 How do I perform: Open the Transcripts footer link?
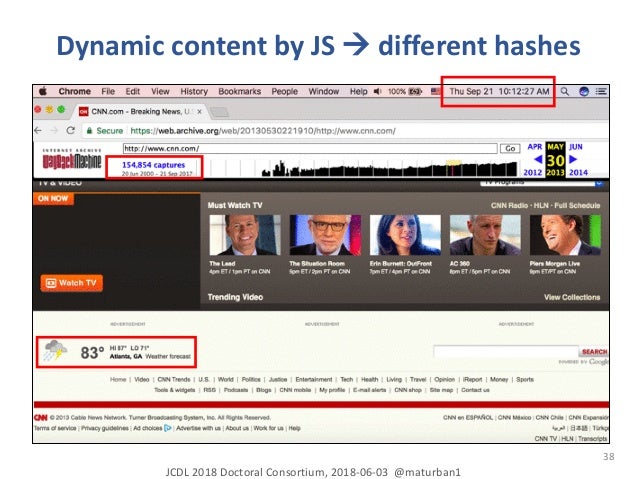(x=592, y=438)
